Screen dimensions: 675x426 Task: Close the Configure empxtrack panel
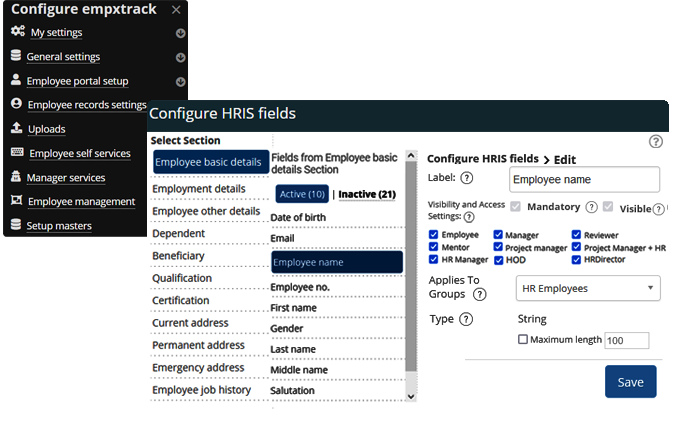pos(176,10)
